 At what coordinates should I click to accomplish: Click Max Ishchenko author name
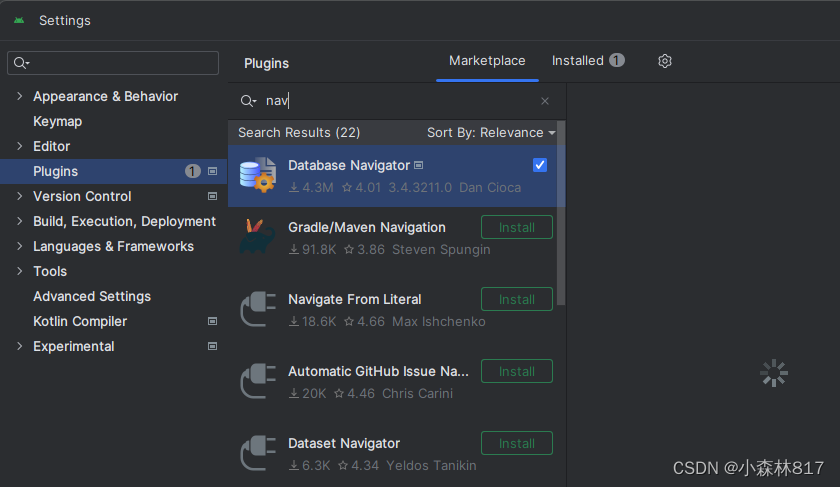tap(439, 321)
